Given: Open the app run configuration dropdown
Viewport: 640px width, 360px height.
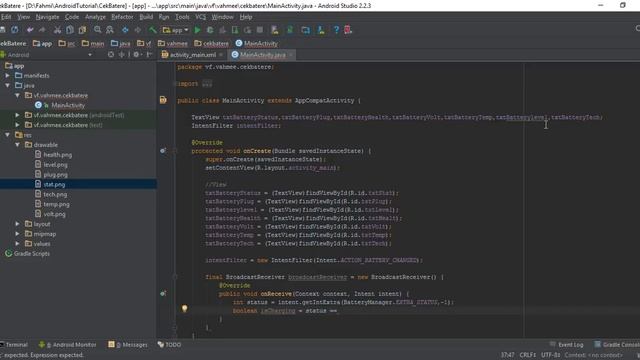Looking at the screenshot, I should click(x=176, y=30).
